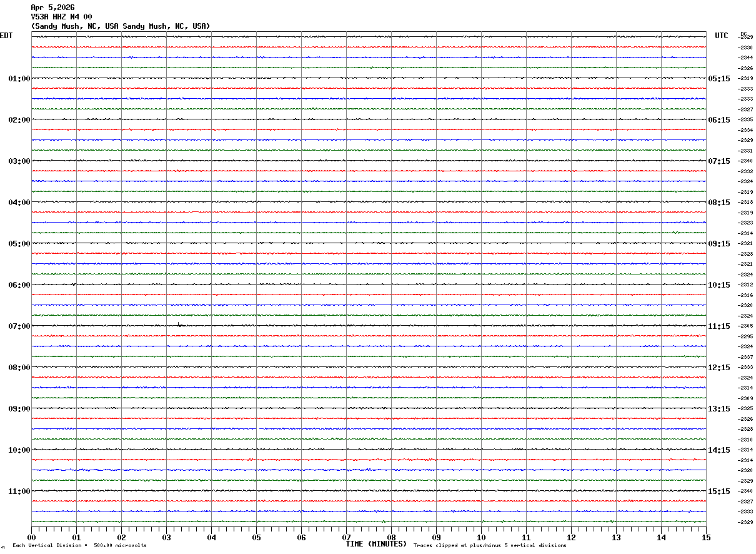Select the station code V53A HHZ N4 00
The width and height of the screenshot is (756, 554).
tap(61, 17)
